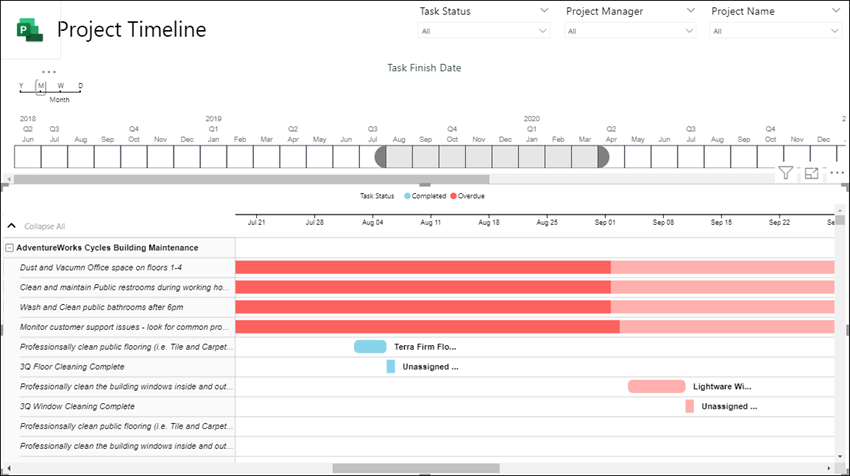Expand the Project Name slicer header chevron
This screenshot has width=850, height=476.
tap(835, 10)
